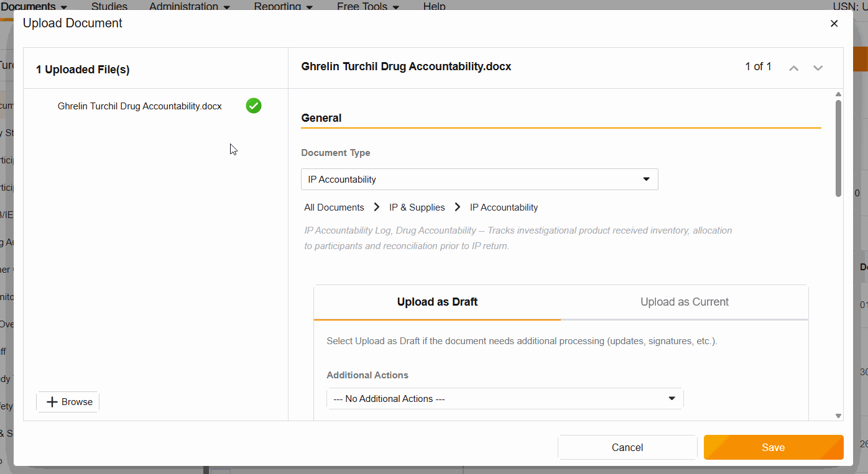Open the Free Tools menu
This screenshot has height=474, width=868.
pyautogui.click(x=367, y=6)
